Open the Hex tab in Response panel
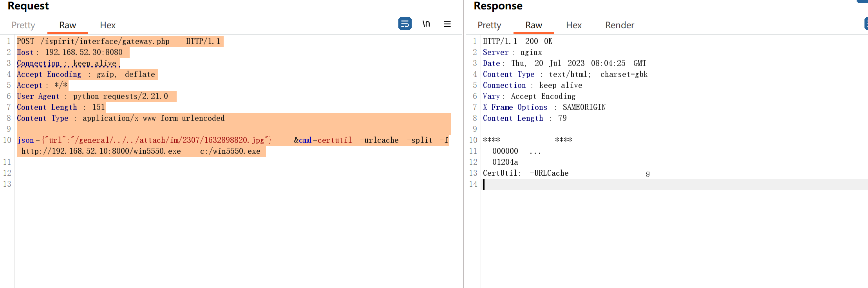868x288 pixels. (x=574, y=25)
